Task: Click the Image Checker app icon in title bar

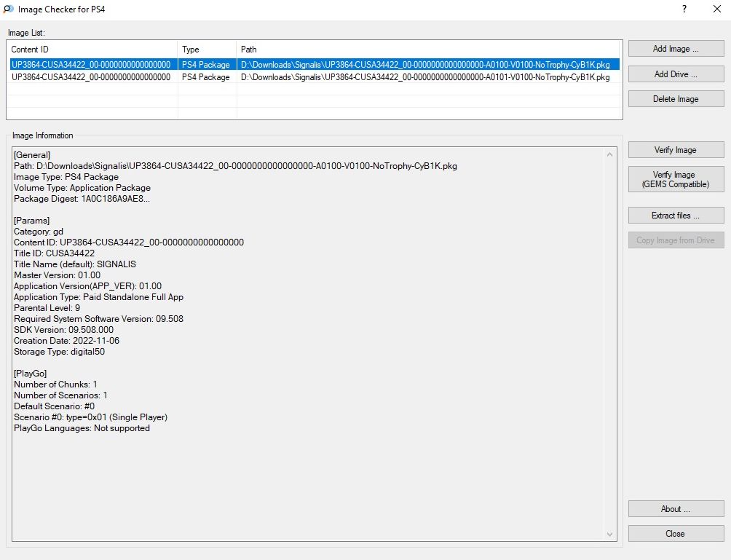Action: click(x=8, y=9)
